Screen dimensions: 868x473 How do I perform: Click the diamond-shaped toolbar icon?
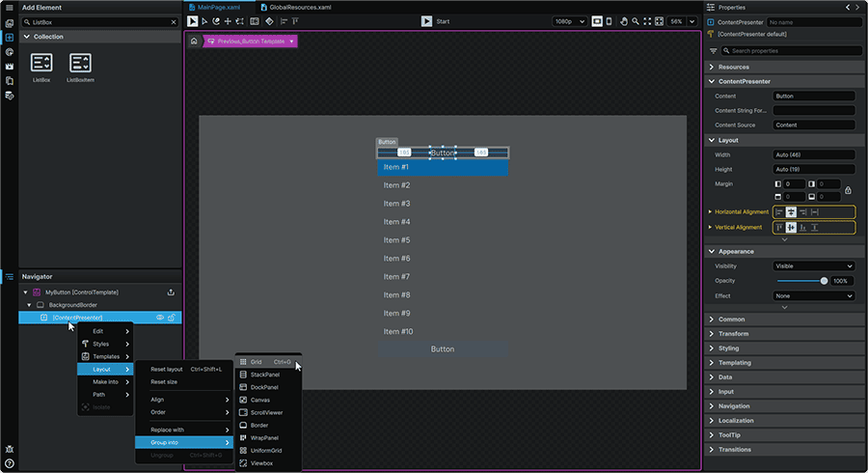(269, 21)
